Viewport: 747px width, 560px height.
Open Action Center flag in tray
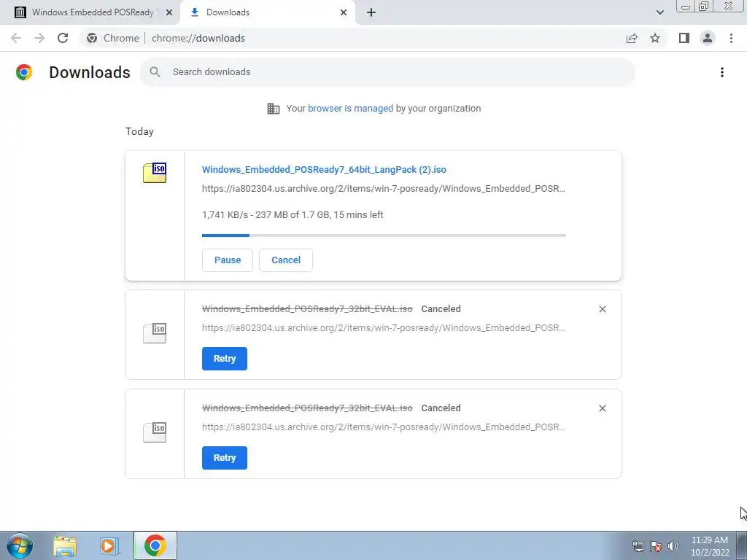click(656, 546)
